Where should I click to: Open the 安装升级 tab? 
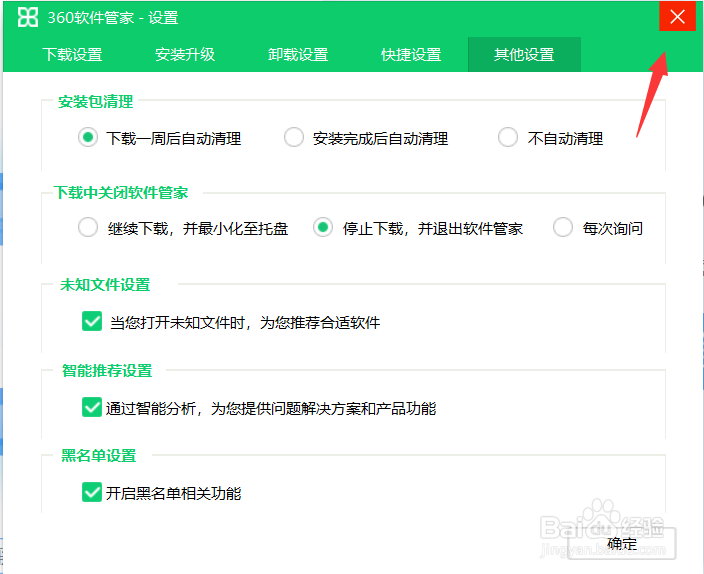click(185, 55)
